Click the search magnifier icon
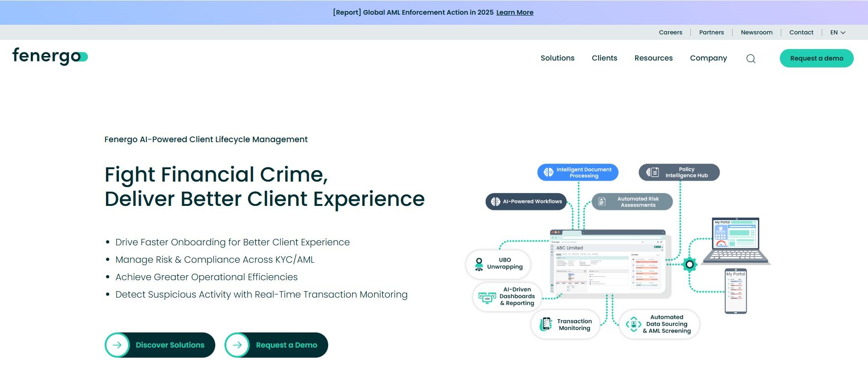 coord(750,59)
